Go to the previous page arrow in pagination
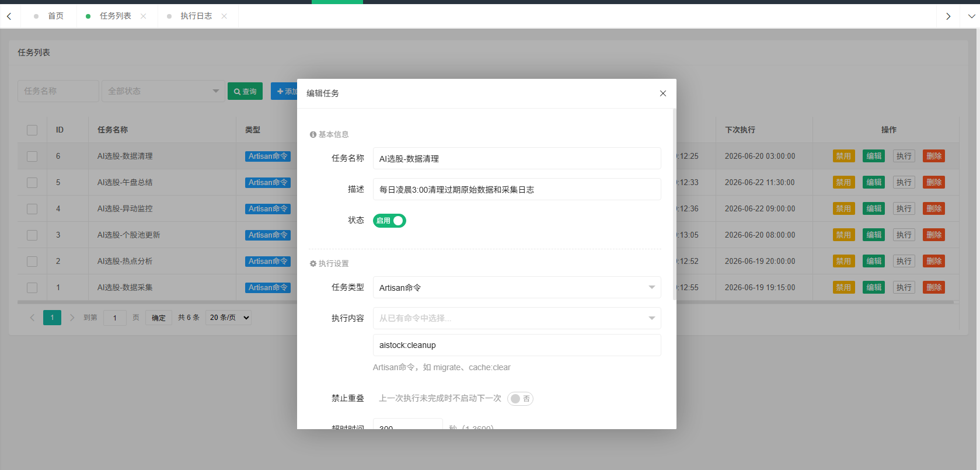This screenshot has height=470, width=980. click(x=32, y=318)
